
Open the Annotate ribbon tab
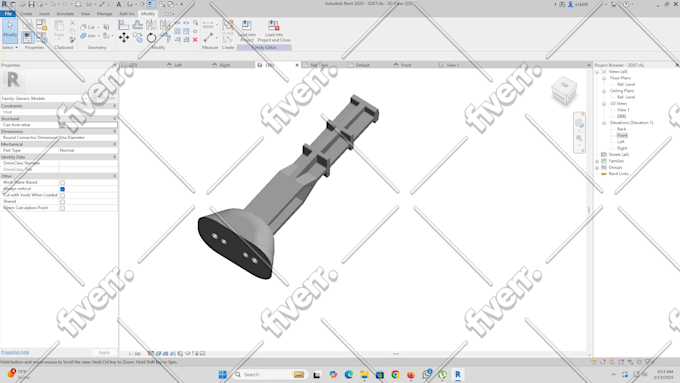click(65, 14)
